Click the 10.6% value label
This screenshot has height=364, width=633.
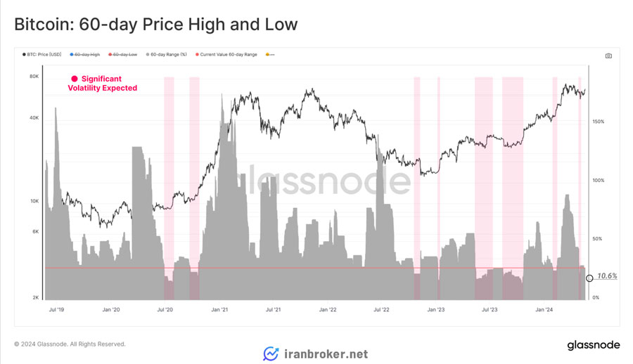tap(607, 276)
